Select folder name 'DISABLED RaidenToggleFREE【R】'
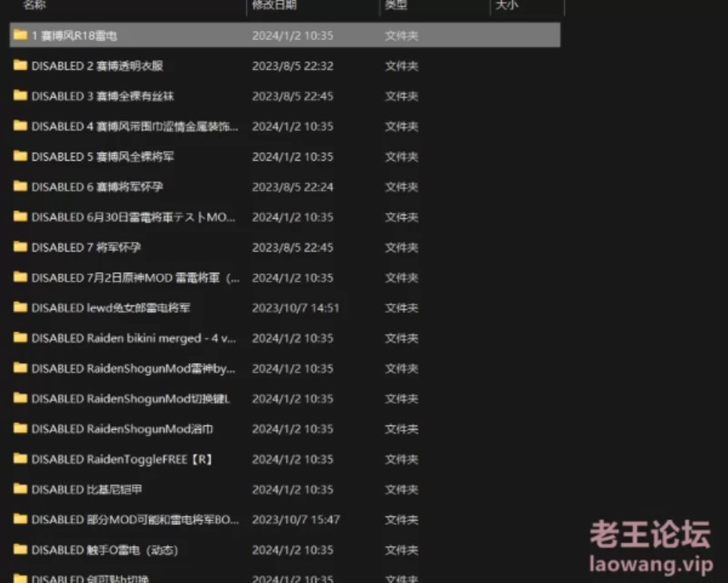The height and width of the screenshot is (583, 728). [x=122, y=459]
